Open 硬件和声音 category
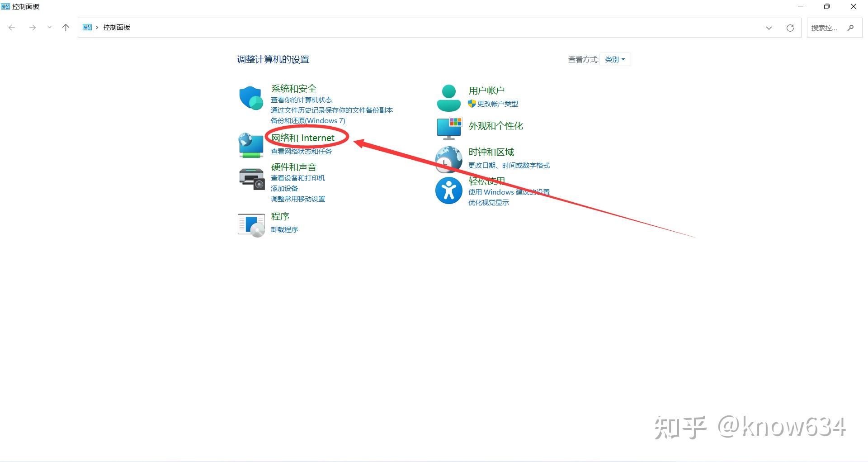Screen dimensions: 868x462 (294, 167)
